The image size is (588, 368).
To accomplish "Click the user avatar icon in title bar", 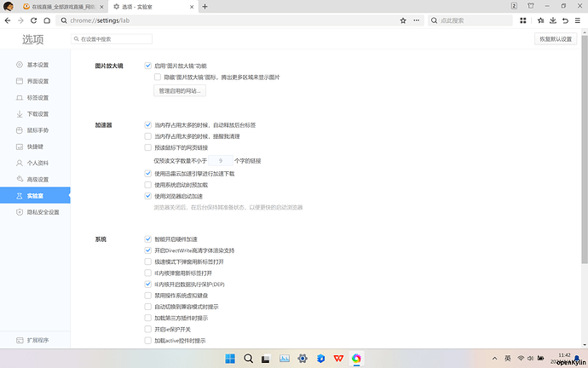I will 9,6.
